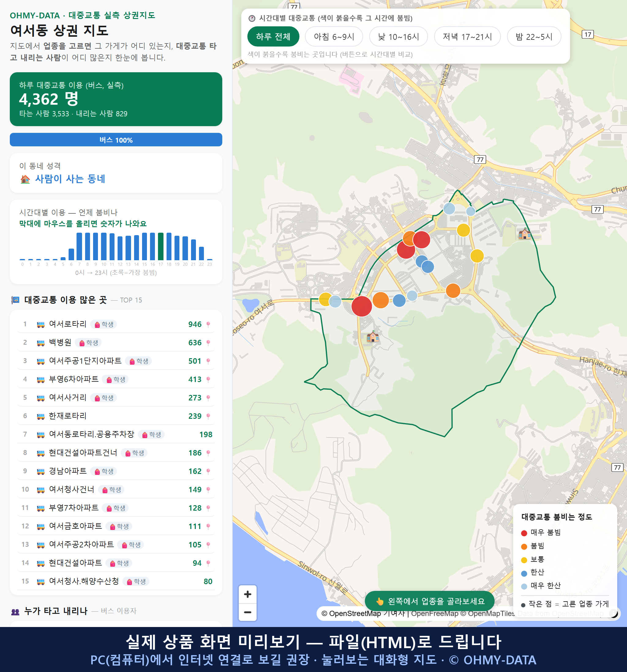
Task: Click the house icon beside 사람이 사는 동네
Action: pos(25,179)
